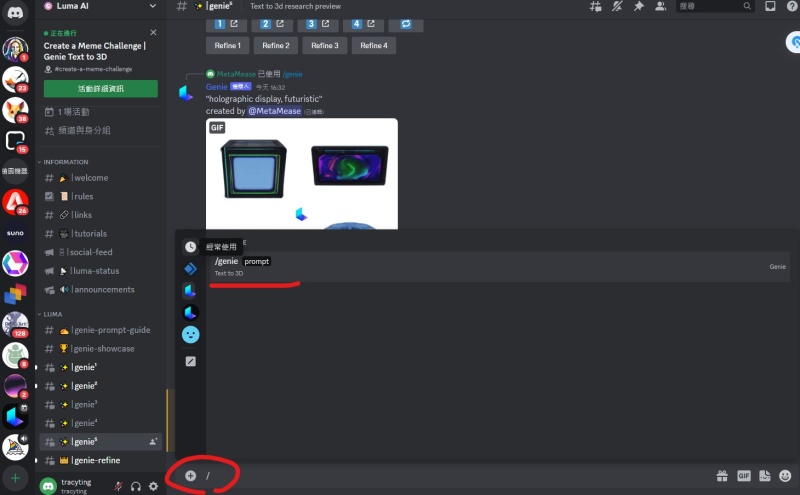This screenshot has height=495, width=800.
Task: Open the Genie bot name
Action: 216,87
